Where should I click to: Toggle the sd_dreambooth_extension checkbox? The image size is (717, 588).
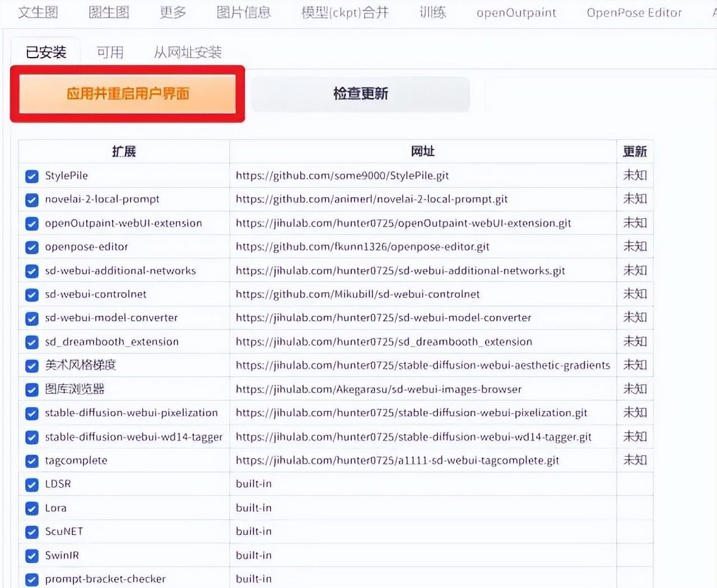(32, 343)
